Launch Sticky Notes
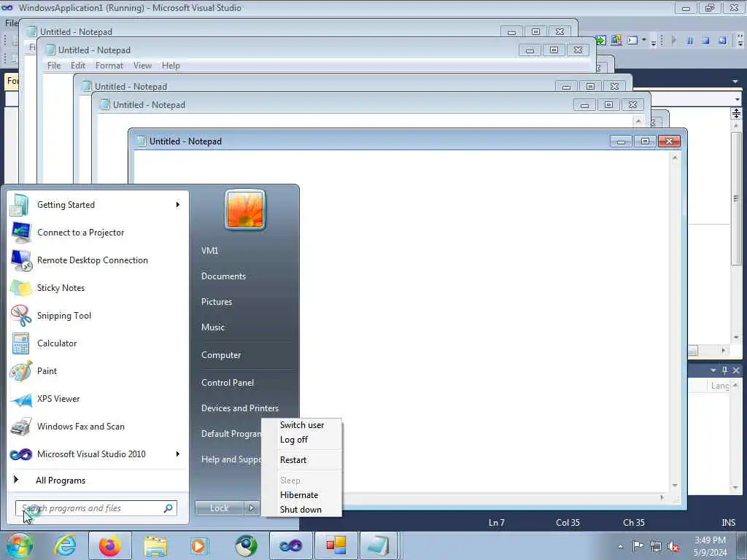This screenshot has width=747, height=560. pyautogui.click(x=98, y=287)
